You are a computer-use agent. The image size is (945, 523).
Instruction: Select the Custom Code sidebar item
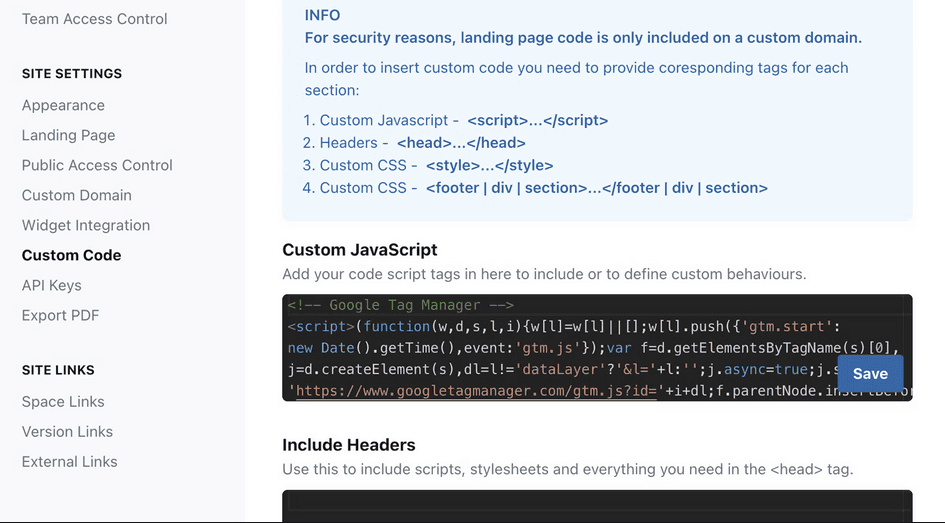pos(71,255)
